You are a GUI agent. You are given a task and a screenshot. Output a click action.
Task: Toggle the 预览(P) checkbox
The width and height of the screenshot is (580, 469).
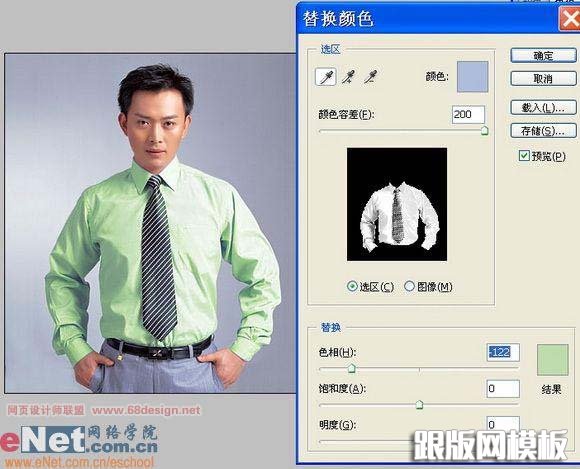(x=524, y=156)
